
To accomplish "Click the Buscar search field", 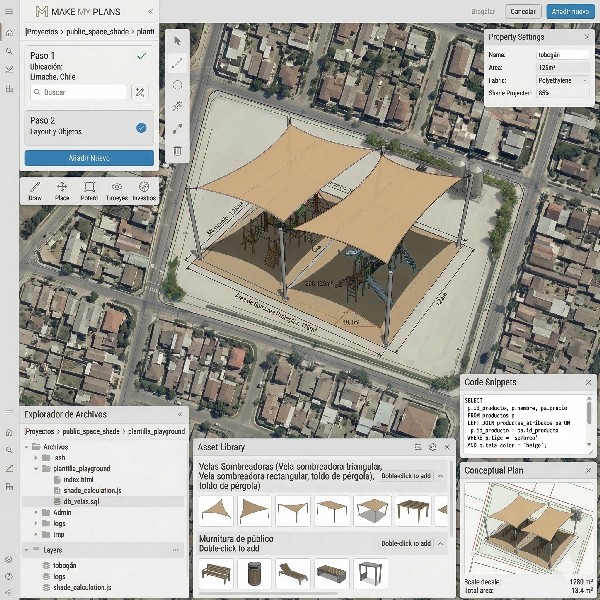I will pyautogui.click(x=78, y=92).
